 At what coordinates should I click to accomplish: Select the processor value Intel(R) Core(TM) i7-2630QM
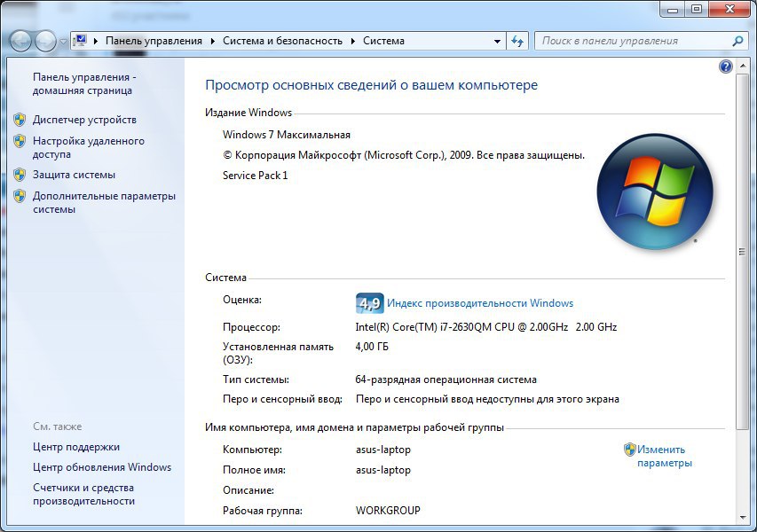pos(485,327)
